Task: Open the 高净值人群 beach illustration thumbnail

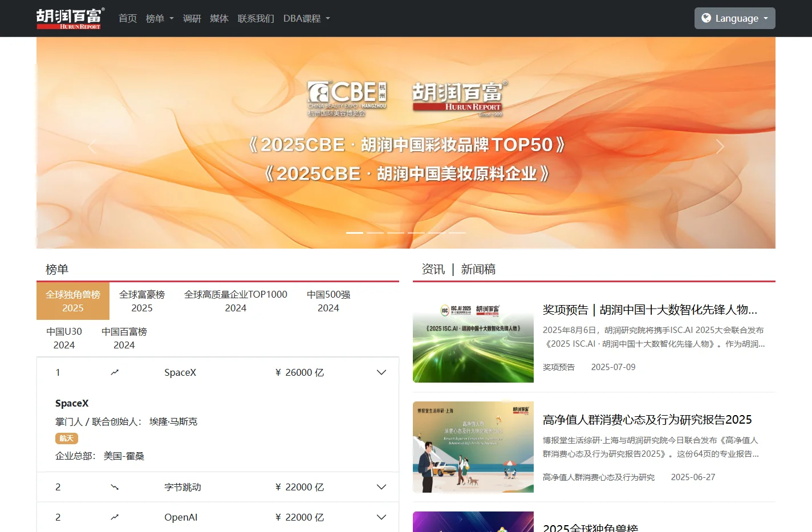Action: pos(473,447)
